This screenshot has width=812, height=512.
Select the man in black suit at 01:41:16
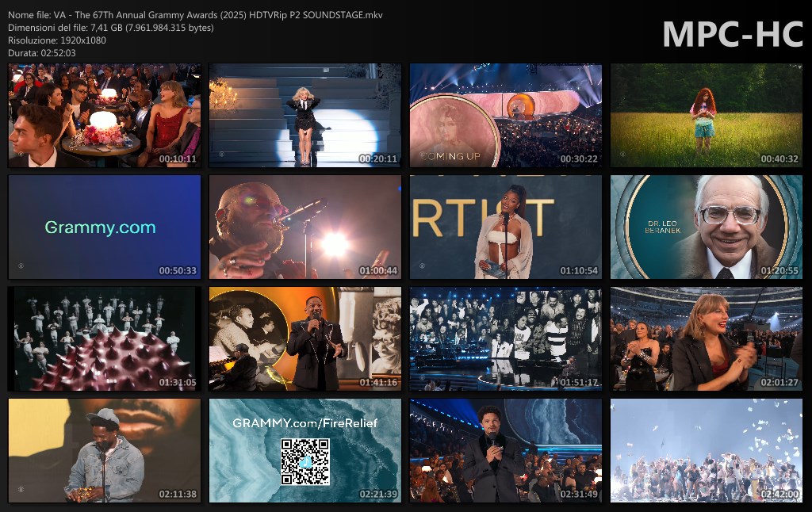314,345
